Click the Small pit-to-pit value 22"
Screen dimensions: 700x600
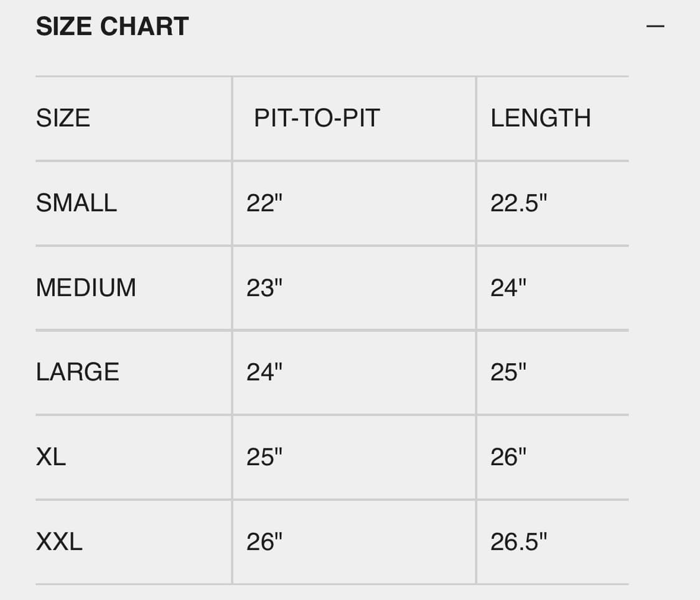264,203
